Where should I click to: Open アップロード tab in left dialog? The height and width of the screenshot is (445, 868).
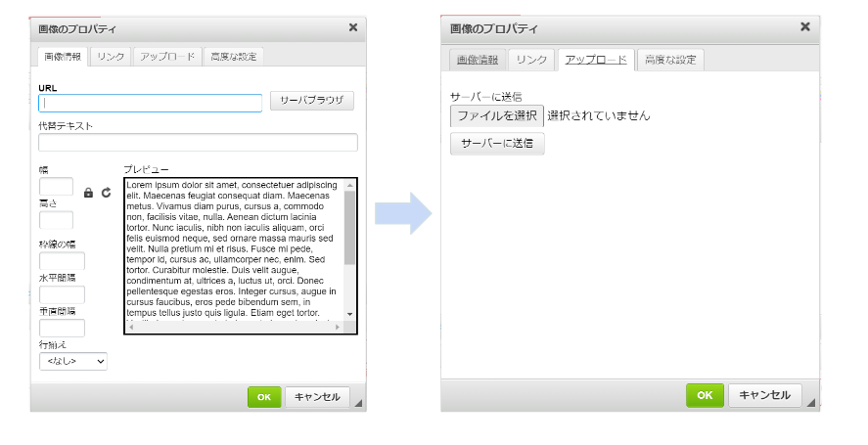coord(167,57)
